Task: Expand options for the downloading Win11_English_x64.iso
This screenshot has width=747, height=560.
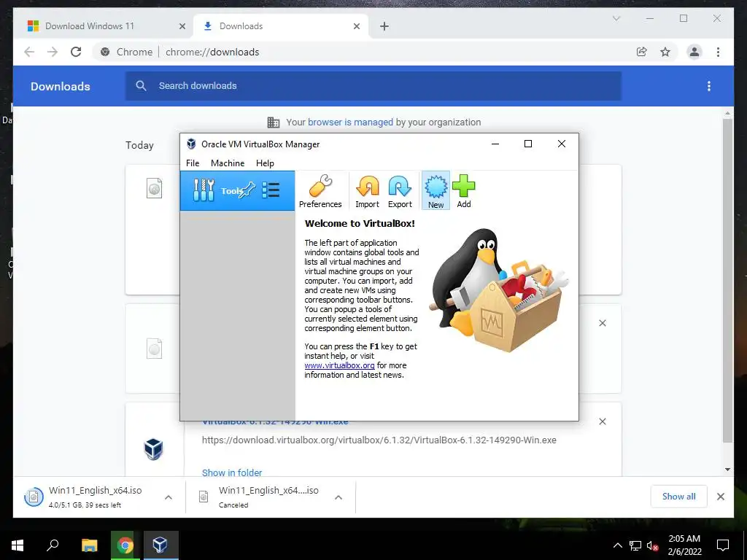Action: click(x=169, y=497)
